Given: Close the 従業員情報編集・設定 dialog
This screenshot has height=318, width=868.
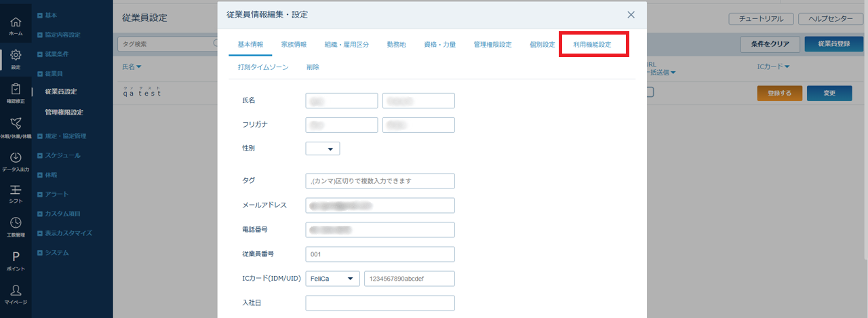Looking at the screenshot, I should click(631, 14).
